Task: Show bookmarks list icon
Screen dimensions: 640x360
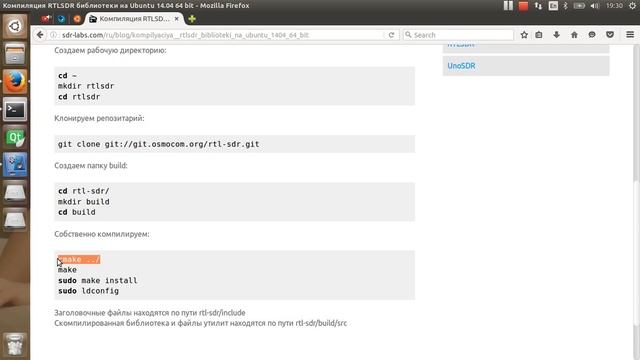Action: 539,35
